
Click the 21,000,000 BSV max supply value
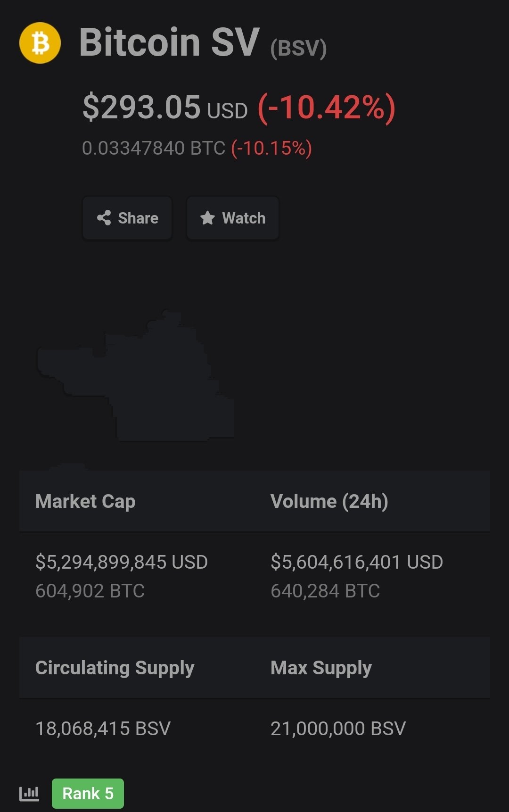(338, 729)
